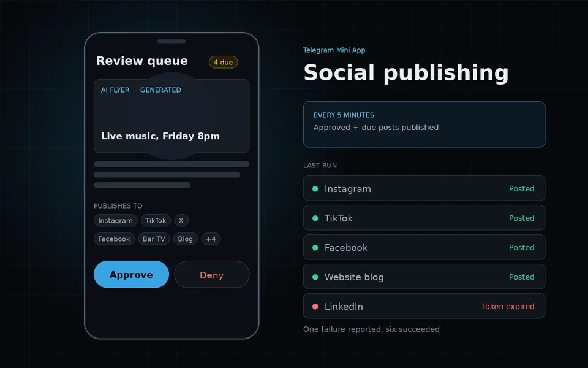The image size is (588, 368).
Task: Select the X publish chip
Action: point(181,220)
